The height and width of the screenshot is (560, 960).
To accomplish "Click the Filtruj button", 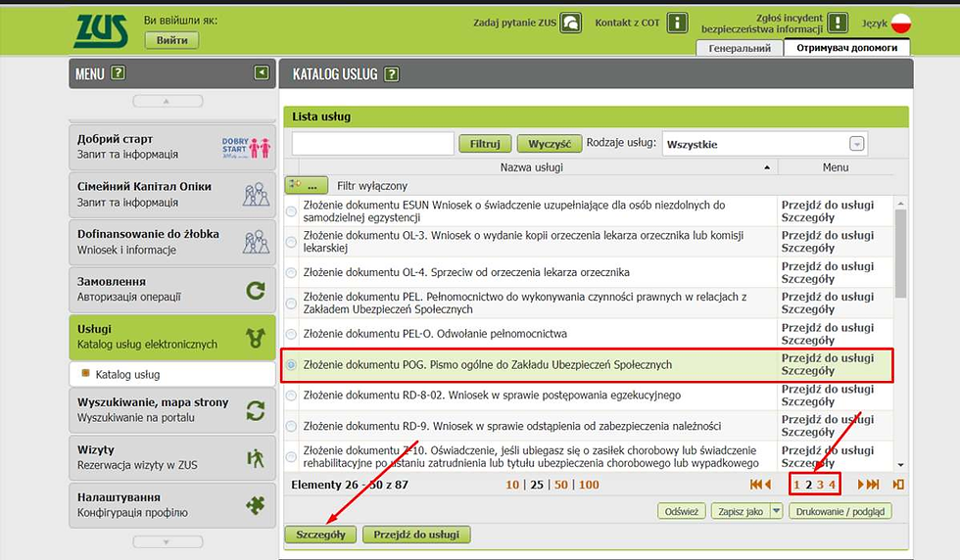I will point(485,144).
